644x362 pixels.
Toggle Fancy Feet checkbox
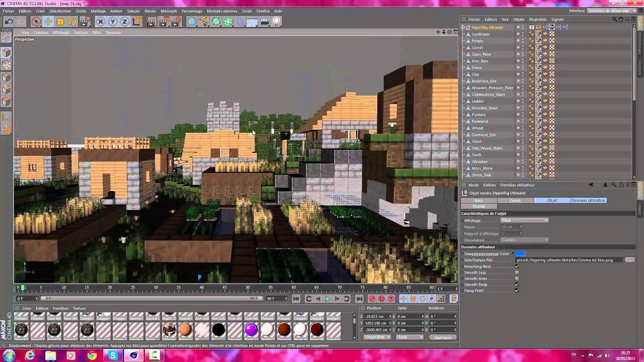coord(517,291)
